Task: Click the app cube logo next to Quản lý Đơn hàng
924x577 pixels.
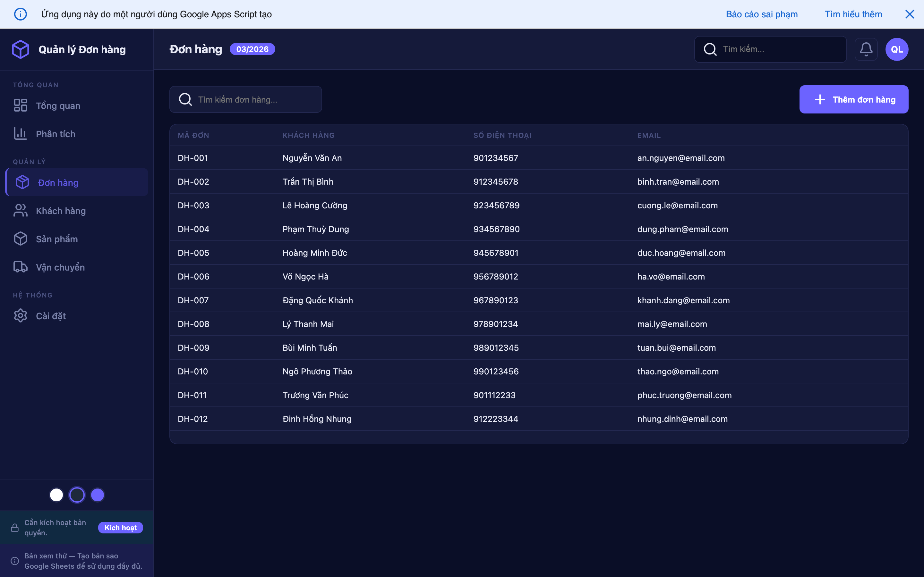Action: pos(21,49)
